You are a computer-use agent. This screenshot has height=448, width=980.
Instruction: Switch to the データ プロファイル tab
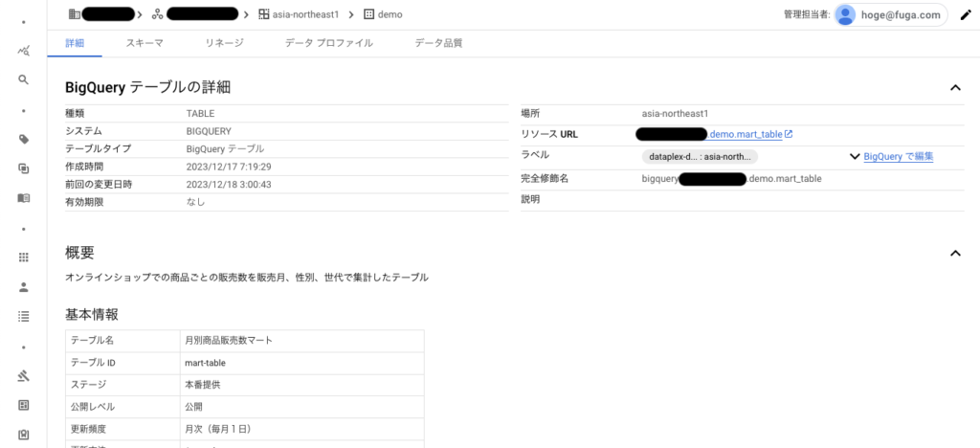point(329,43)
